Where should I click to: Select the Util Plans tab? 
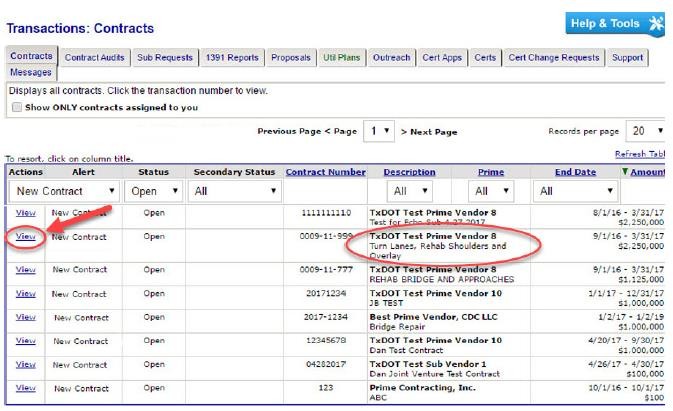tap(341, 58)
